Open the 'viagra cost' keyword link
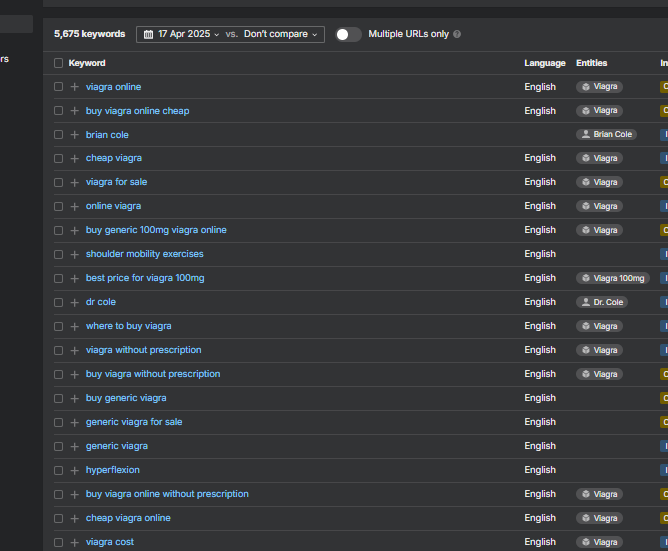Viewport: 668px width, 551px height. click(x=109, y=542)
